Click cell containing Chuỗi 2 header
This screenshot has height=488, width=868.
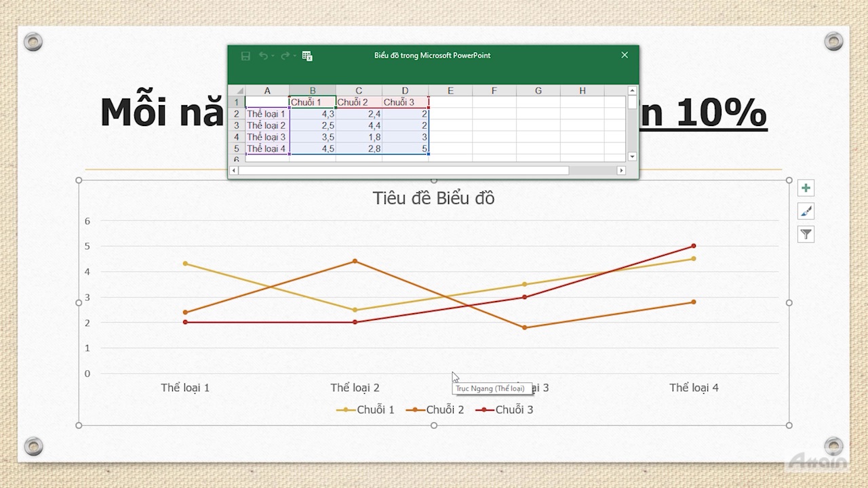358,102
